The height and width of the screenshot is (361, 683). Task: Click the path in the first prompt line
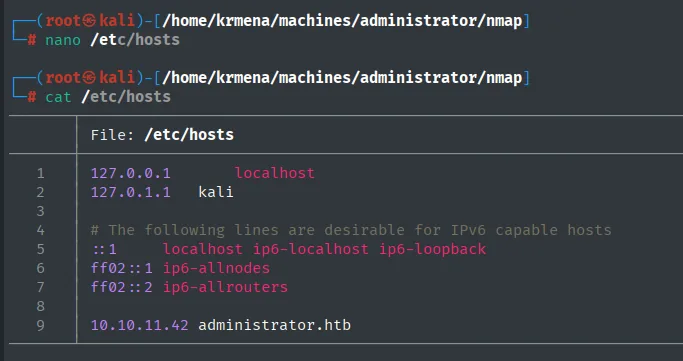click(342, 21)
